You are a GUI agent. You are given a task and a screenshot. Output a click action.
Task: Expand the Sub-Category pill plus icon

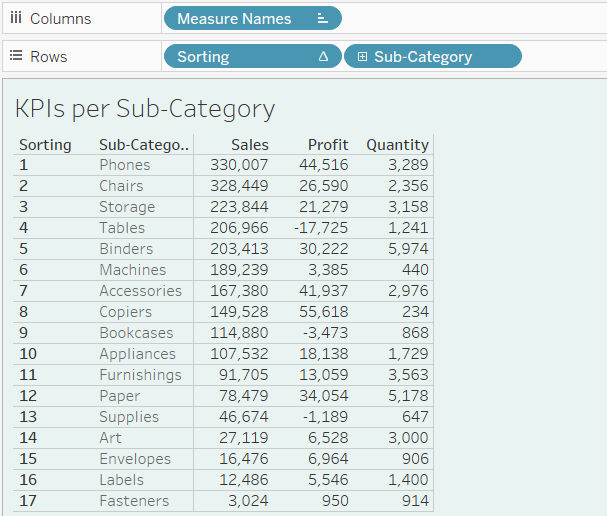pyautogui.click(x=362, y=57)
